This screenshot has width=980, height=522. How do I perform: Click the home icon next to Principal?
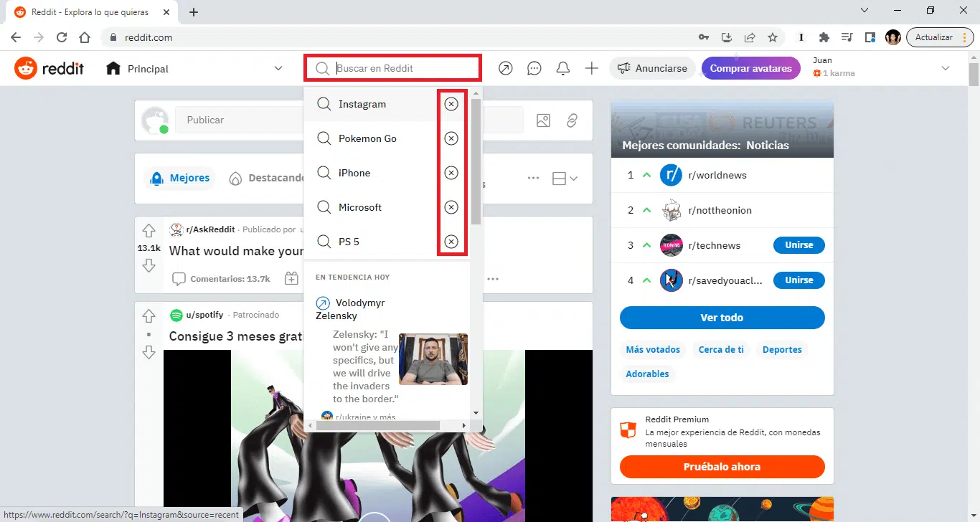point(112,68)
